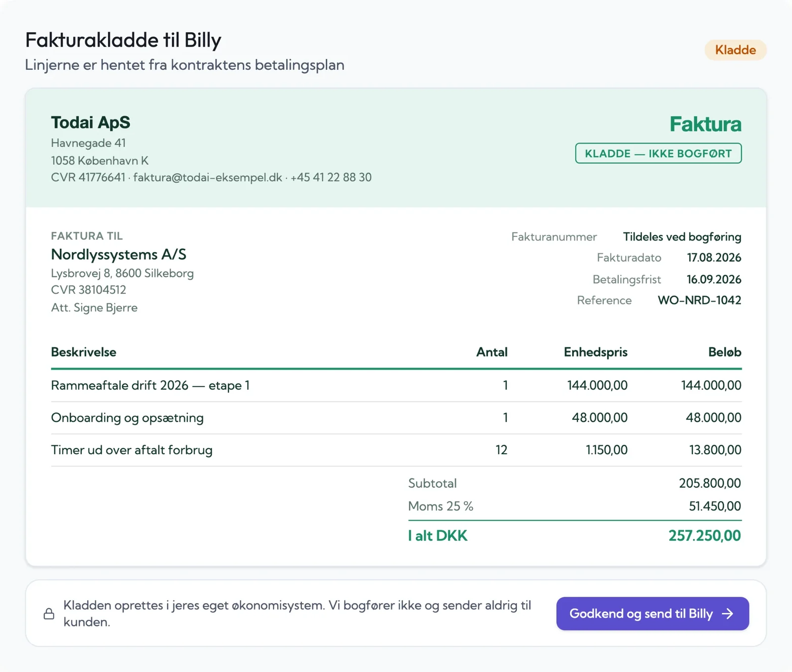Click the Moms 25 % label
This screenshot has width=792, height=672.
441,506
